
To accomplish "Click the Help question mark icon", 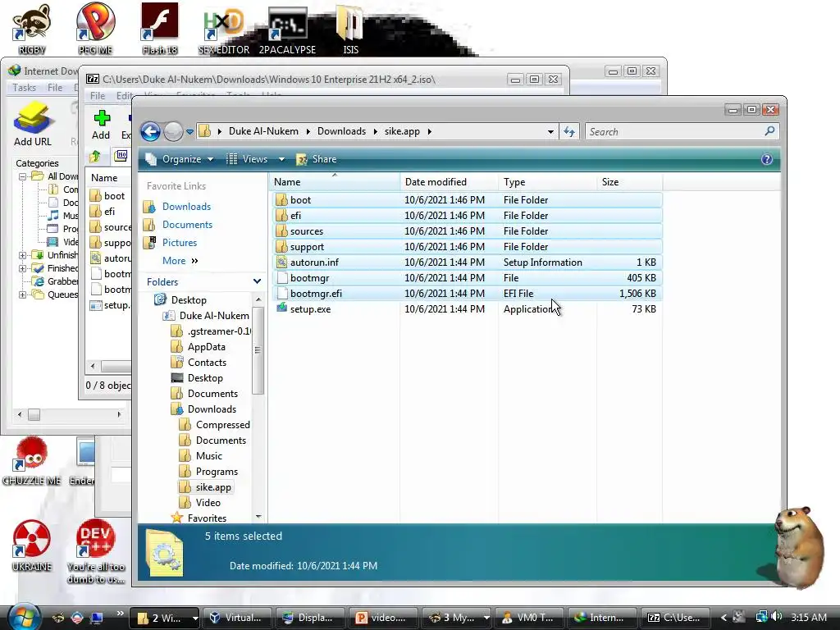I will pos(767,159).
